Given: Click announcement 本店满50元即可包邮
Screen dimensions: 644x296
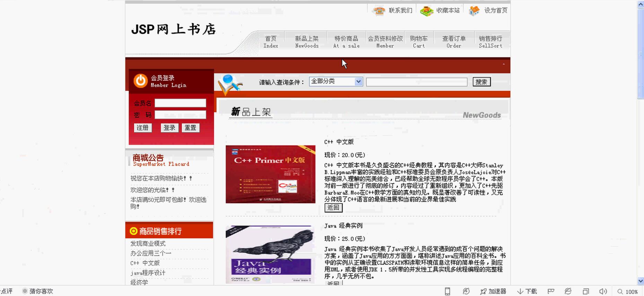Looking at the screenshot, I should tap(168, 203).
